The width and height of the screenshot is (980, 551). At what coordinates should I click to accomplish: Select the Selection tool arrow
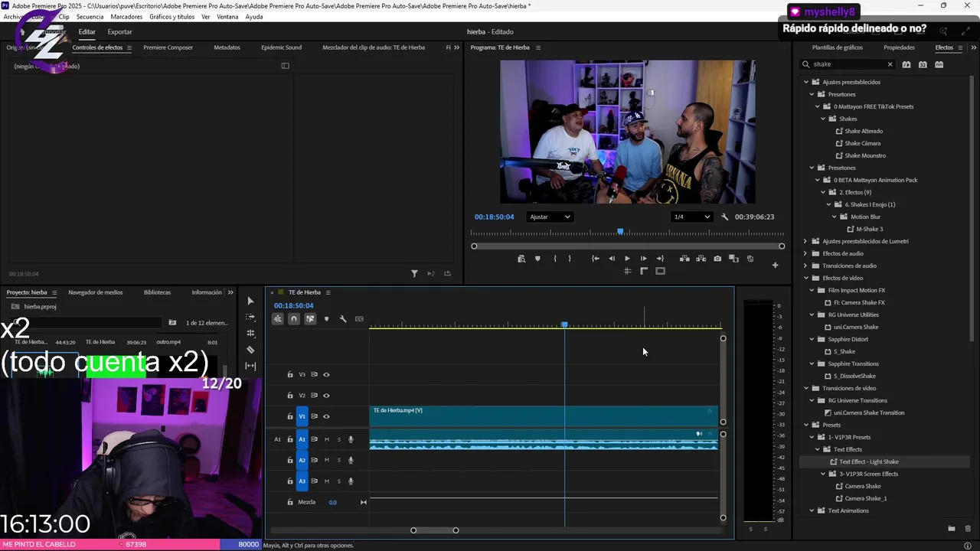[250, 301]
